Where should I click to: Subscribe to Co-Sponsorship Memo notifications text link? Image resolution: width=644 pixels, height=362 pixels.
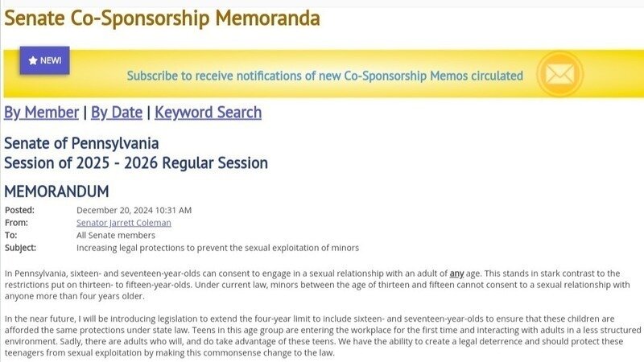point(324,76)
